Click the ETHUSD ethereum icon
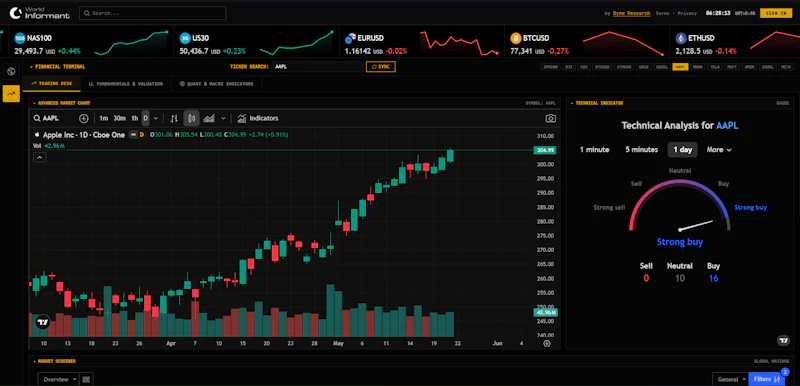800x386 pixels. [x=681, y=38]
